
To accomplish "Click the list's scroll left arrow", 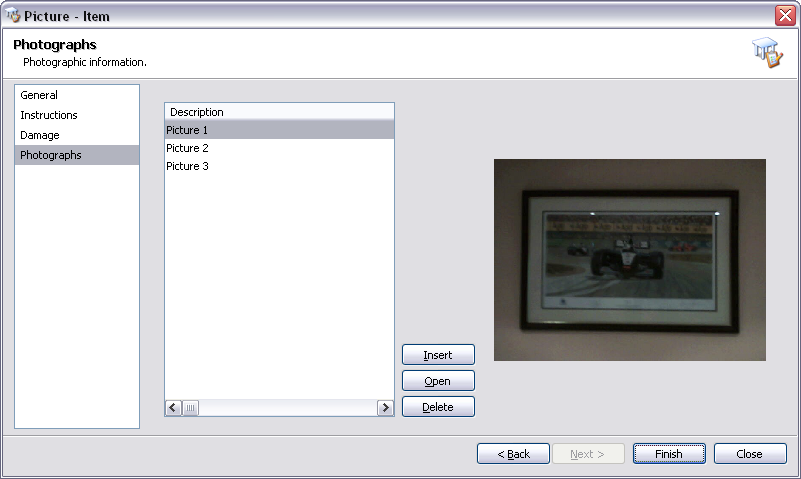I will pos(173,407).
